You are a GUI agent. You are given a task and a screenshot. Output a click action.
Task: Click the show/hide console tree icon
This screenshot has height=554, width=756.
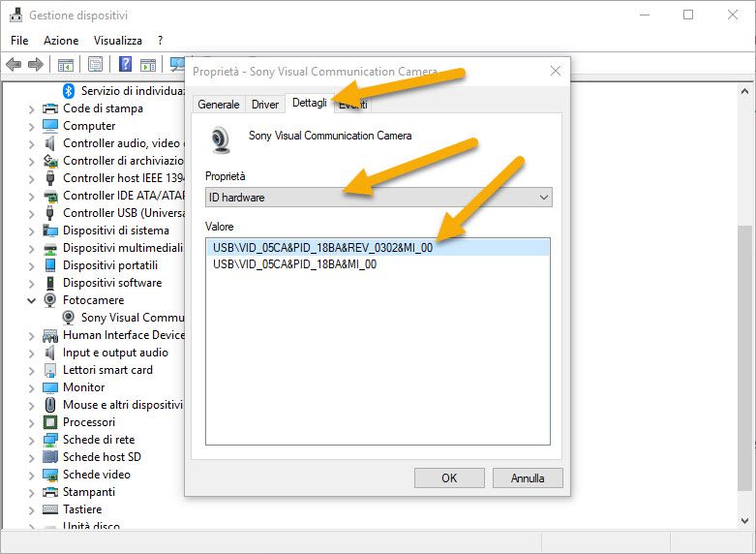tap(66, 65)
